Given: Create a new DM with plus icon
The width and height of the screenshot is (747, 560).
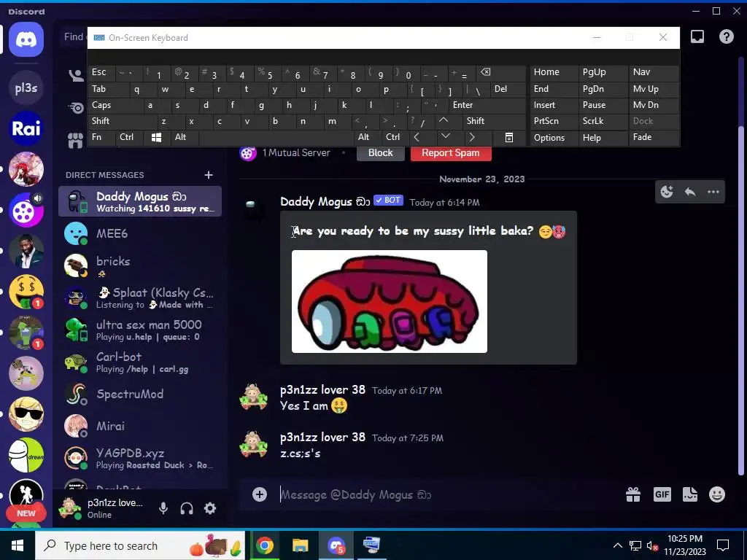Looking at the screenshot, I should tap(208, 175).
